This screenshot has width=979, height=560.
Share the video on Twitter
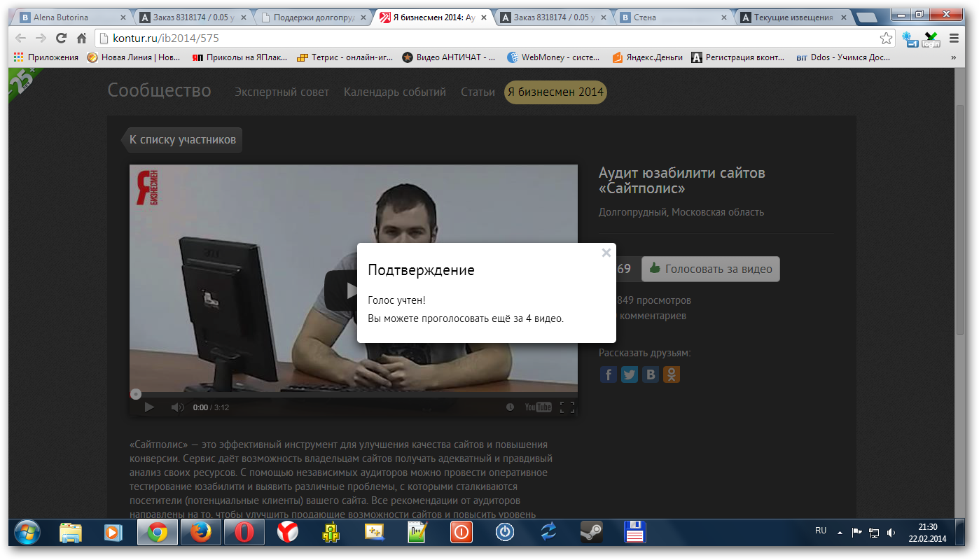tap(630, 374)
